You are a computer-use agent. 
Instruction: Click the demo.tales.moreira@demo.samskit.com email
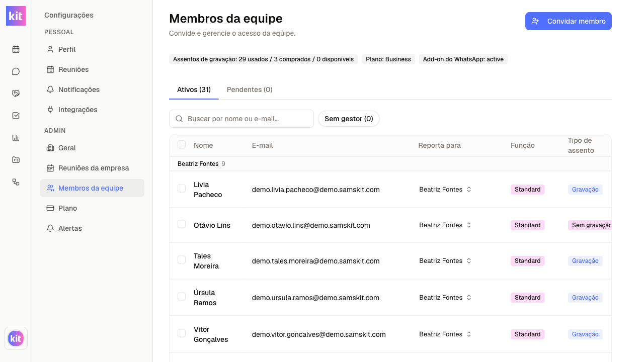pyautogui.click(x=316, y=261)
